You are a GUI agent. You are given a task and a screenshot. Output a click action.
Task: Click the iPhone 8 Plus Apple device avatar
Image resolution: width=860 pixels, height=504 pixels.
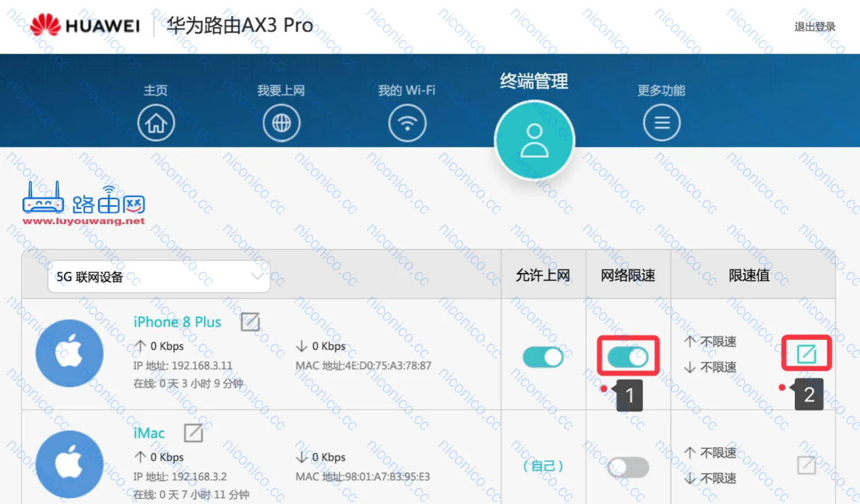70,353
